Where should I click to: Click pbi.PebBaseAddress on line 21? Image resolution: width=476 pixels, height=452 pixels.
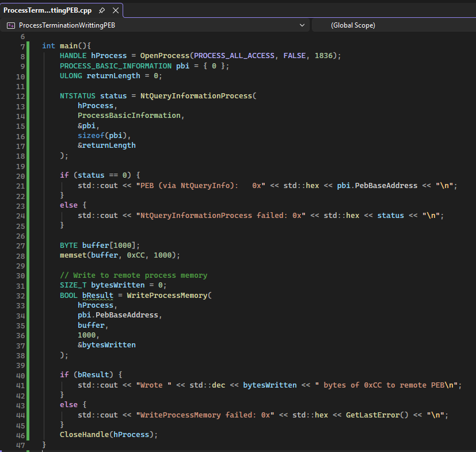tap(377, 185)
